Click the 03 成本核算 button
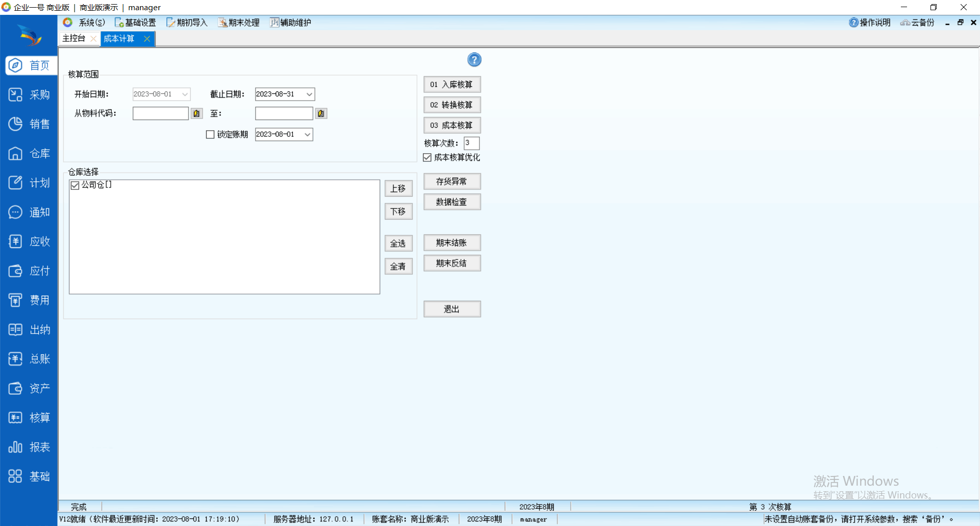Viewport: 980px width, 526px height. [x=452, y=125]
